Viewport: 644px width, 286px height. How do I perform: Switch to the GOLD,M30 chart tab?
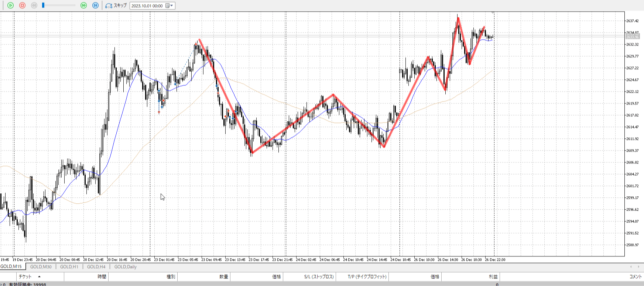41,267
